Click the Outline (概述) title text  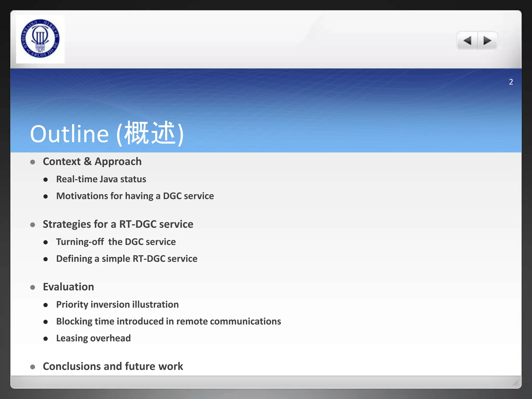107,134
